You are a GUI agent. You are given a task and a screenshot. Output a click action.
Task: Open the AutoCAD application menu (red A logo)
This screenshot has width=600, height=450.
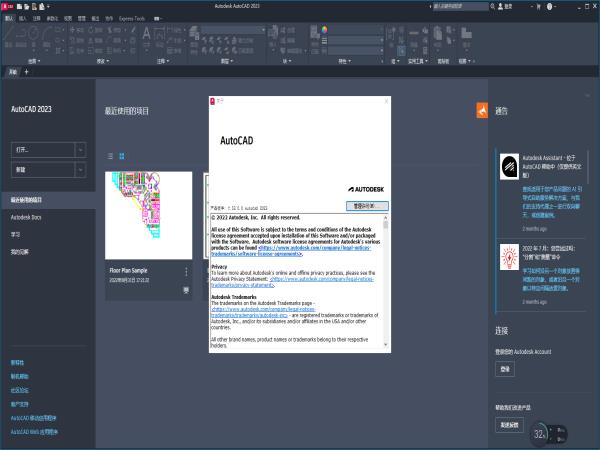point(8,6)
